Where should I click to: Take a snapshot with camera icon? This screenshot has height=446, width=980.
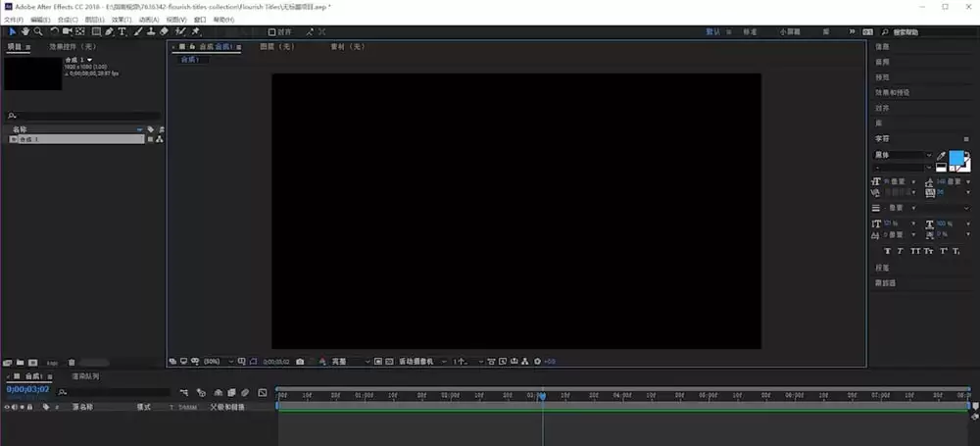click(300, 362)
